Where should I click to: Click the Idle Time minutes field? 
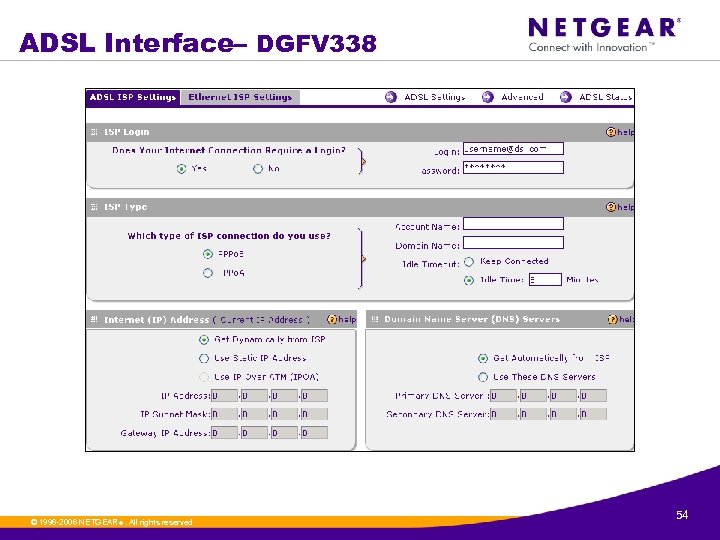click(x=545, y=280)
